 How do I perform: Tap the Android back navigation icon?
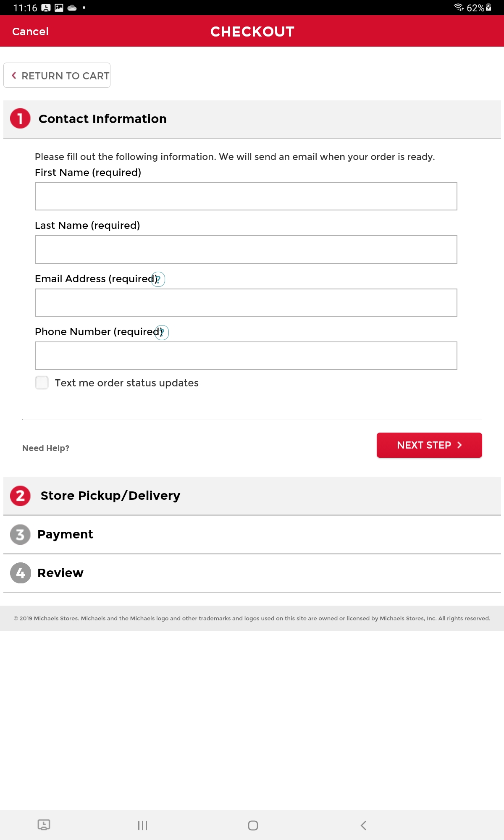[x=363, y=825]
